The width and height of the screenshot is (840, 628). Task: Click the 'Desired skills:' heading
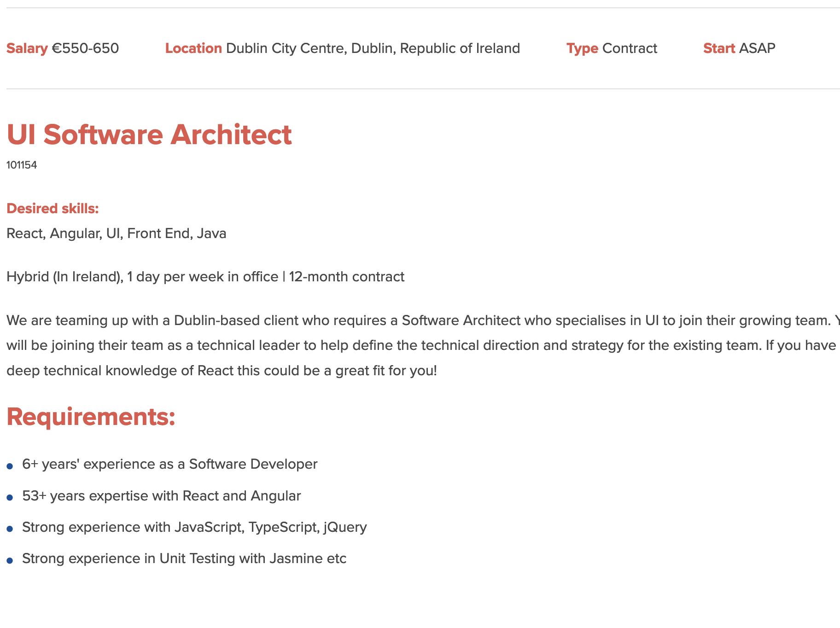point(52,209)
